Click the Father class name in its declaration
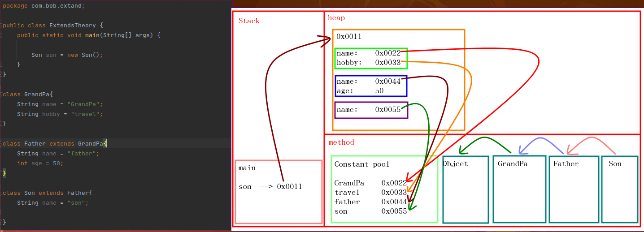 coord(35,144)
